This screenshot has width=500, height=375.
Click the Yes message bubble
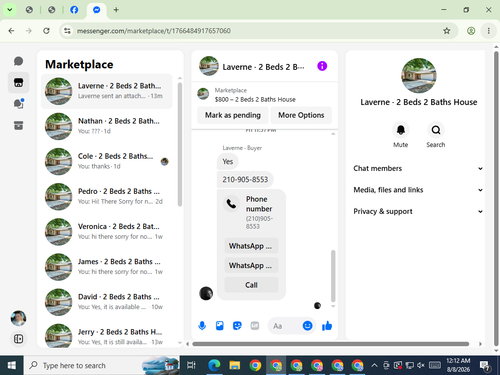(x=228, y=162)
